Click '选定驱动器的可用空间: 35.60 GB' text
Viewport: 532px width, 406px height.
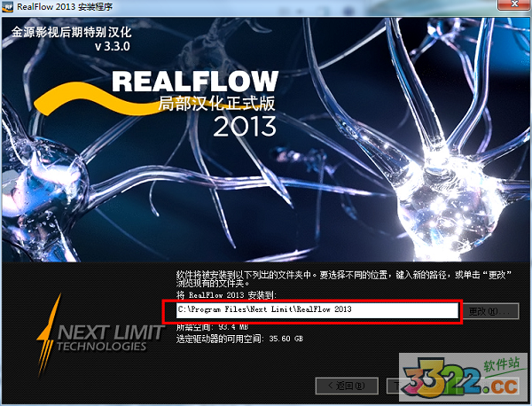tap(239, 339)
